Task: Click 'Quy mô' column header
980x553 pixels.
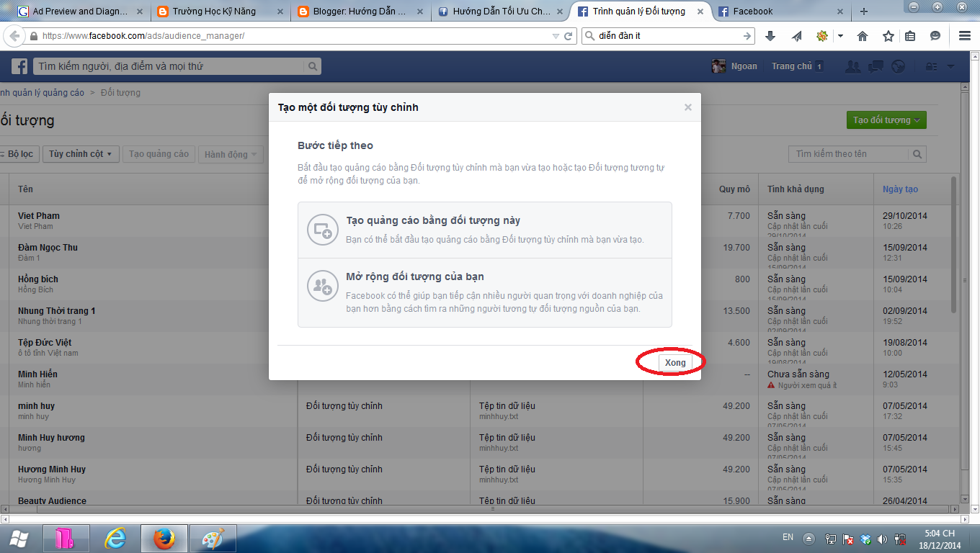Action: pyautogui.click(x=734, y=189)
